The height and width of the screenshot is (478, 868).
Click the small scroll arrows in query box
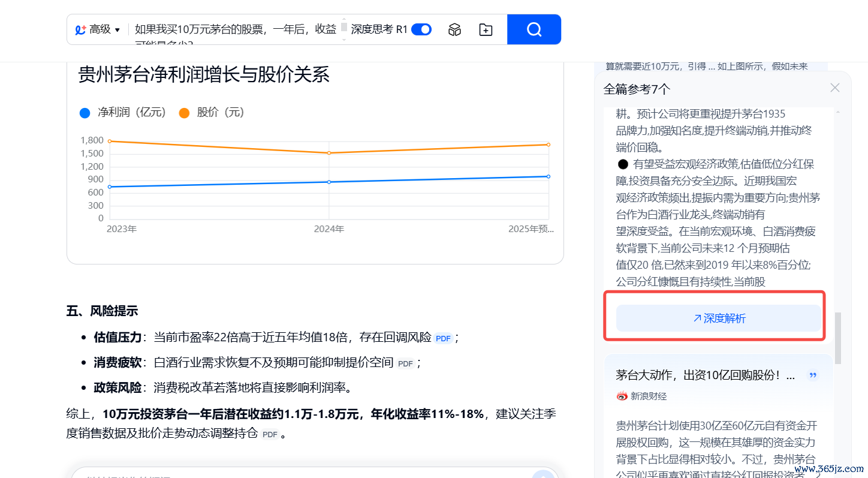tap(344, 29)
